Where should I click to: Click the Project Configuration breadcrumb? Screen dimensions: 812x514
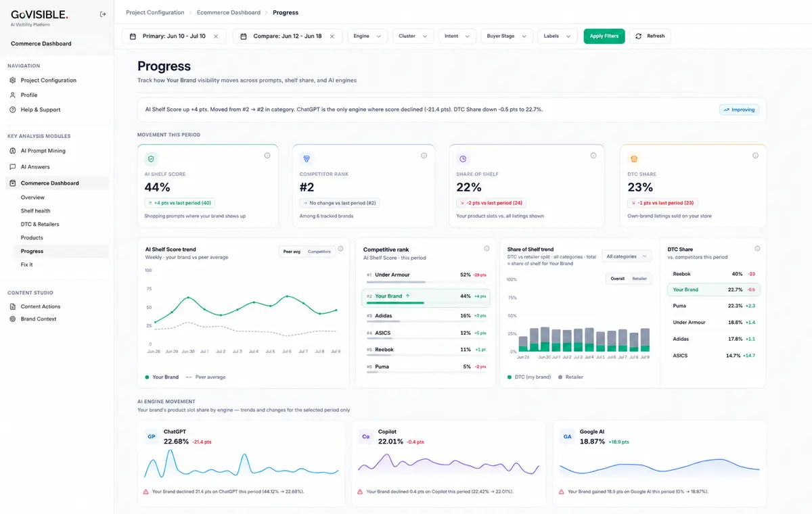click(x=155, y=13)
